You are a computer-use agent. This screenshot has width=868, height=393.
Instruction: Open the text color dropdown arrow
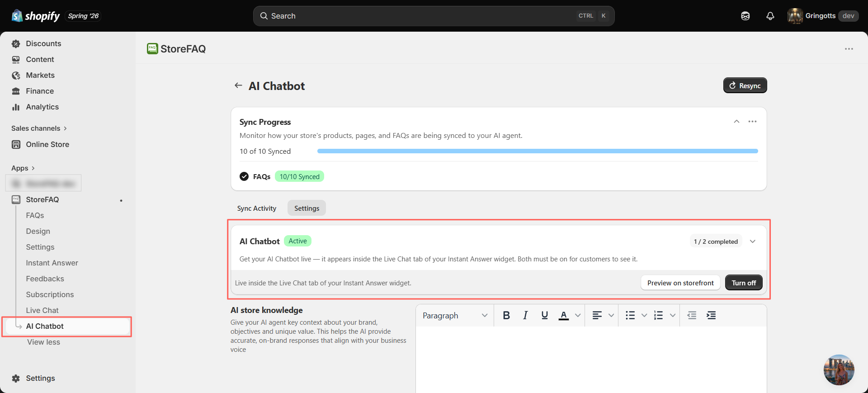tap(578, 315)
